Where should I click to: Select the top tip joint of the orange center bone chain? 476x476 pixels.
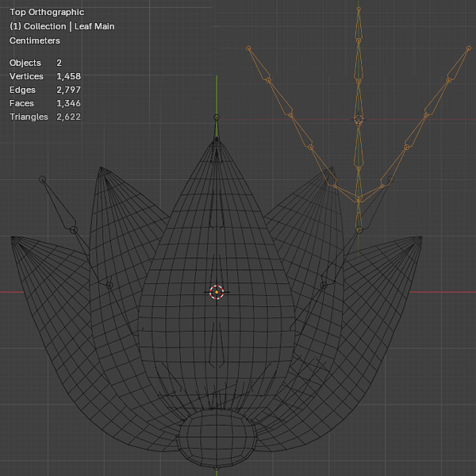[359, 11]
